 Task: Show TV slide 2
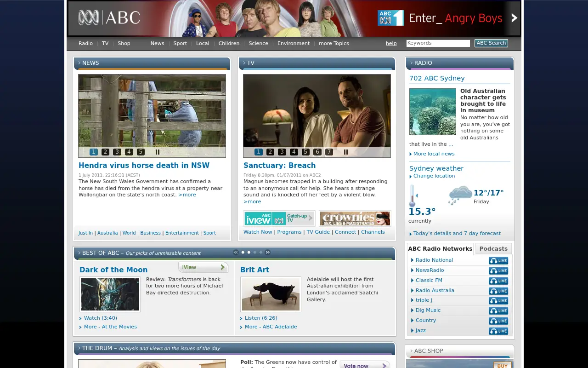(x=270, y=152)
